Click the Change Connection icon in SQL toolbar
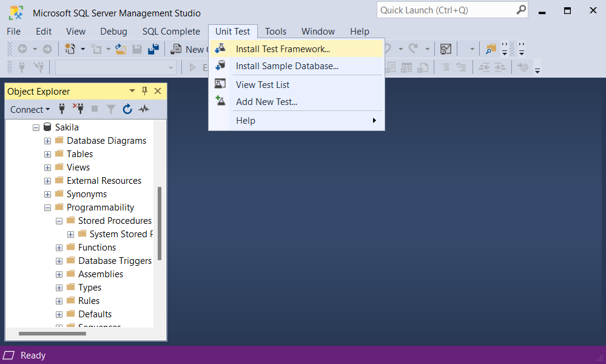606x364 pixels. (x=38, y=67)
